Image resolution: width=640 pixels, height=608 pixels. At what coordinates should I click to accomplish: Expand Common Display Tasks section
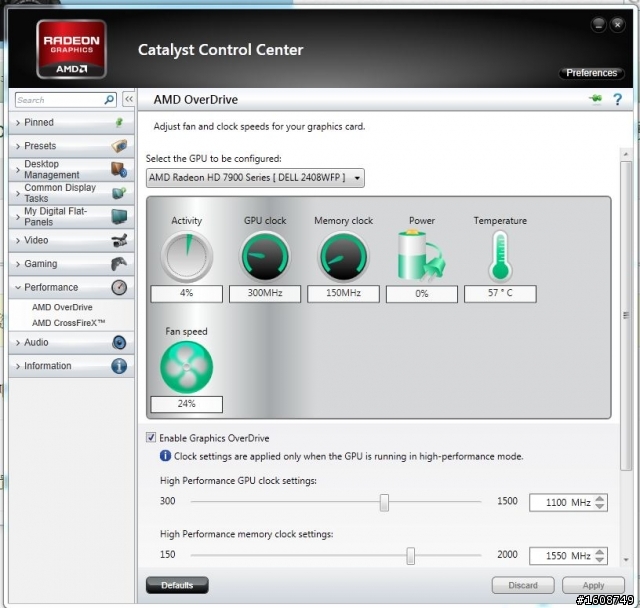pos(71,193)
